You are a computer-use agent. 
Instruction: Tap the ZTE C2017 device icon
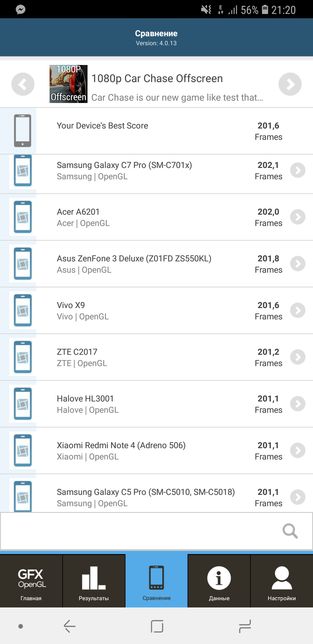tap(23, 357)
